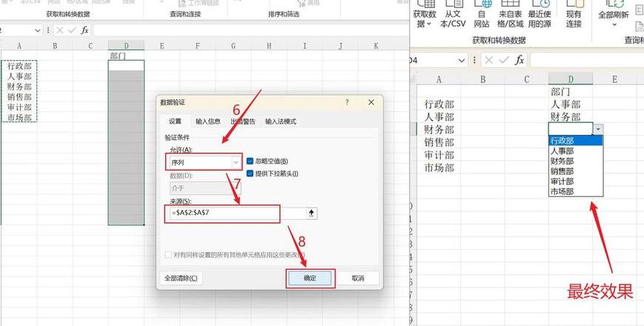Switch to the 出错警告 tab
The width and height of the screenshot is (644, 326).
(x=243, y=122)
